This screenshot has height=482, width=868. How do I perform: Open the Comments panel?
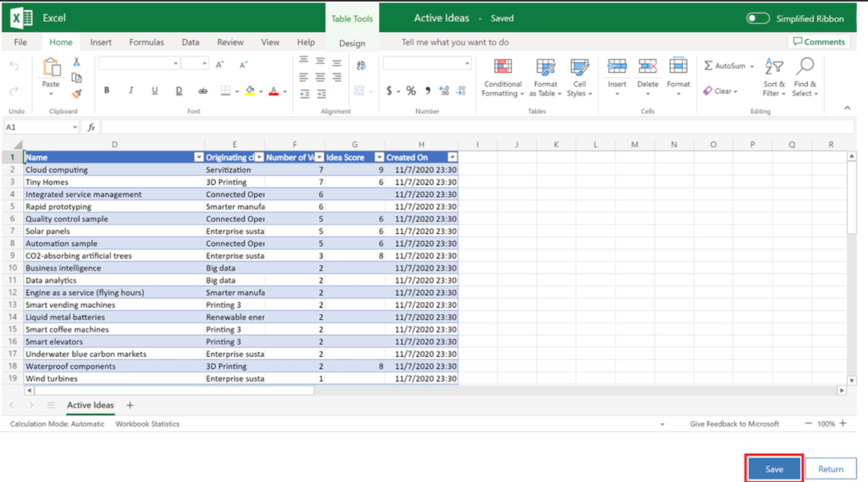coord(818,41)
